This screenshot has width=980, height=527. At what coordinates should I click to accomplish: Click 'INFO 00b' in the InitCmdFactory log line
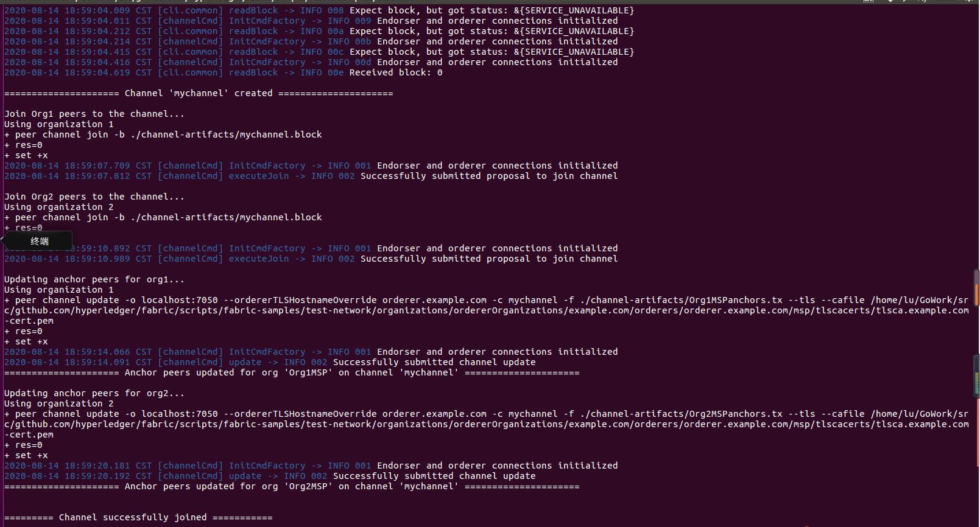point(350,41)
